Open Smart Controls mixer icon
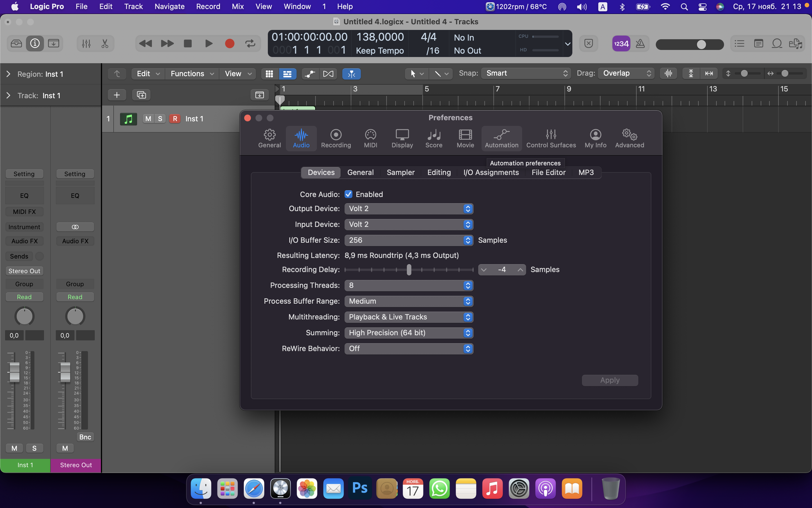The image size is (812, 508). tap(86, 43)
